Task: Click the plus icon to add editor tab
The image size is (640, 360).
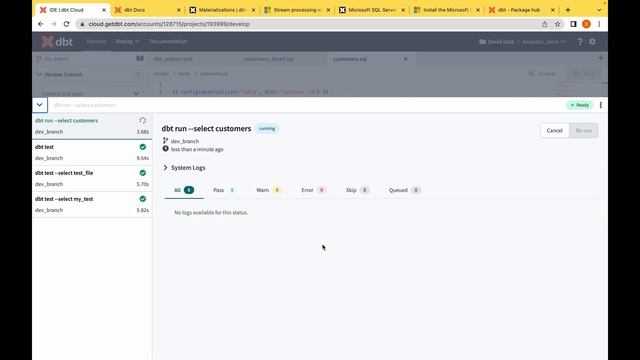Action: click(600, 58)
